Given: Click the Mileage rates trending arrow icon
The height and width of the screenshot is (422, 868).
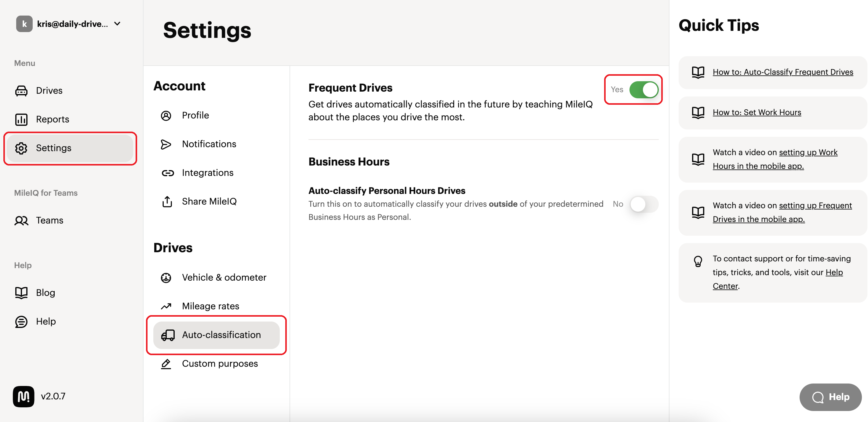Looking at the screenshot, I should 166,306.
